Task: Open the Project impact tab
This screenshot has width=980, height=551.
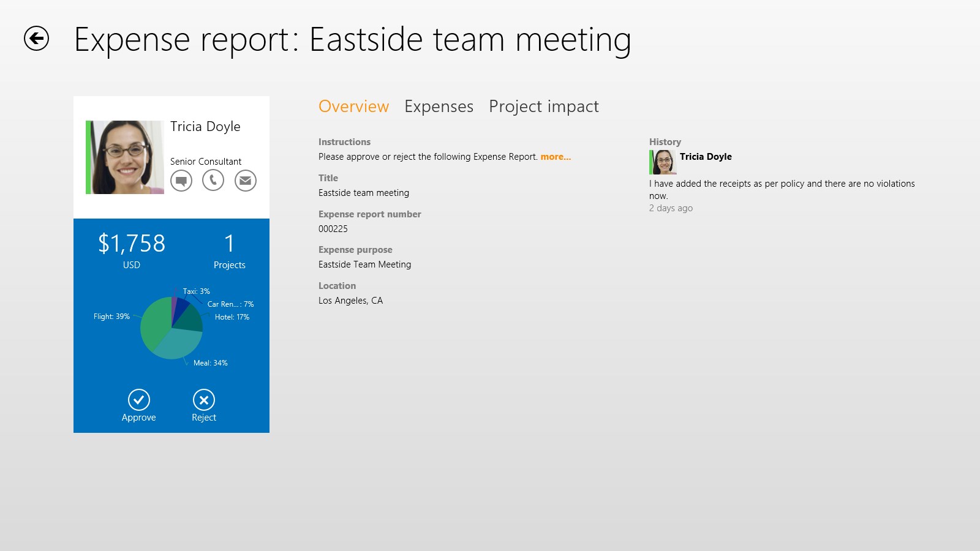Action: pyautogui.click(x=543, y=107)
